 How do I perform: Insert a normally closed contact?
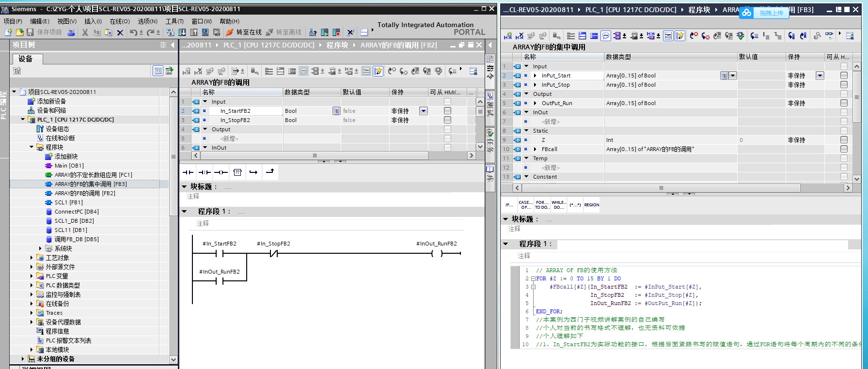point(205,172)
